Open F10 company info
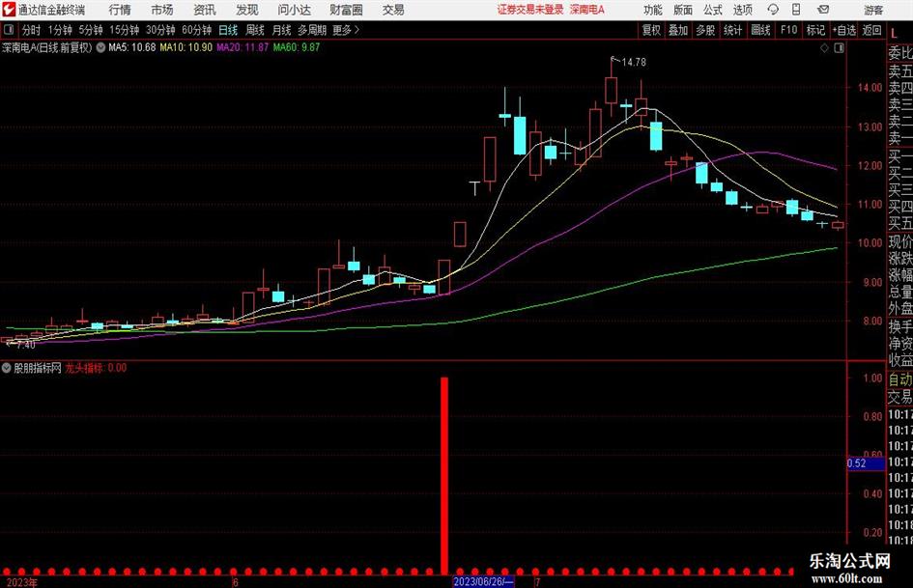 point(789,30)
